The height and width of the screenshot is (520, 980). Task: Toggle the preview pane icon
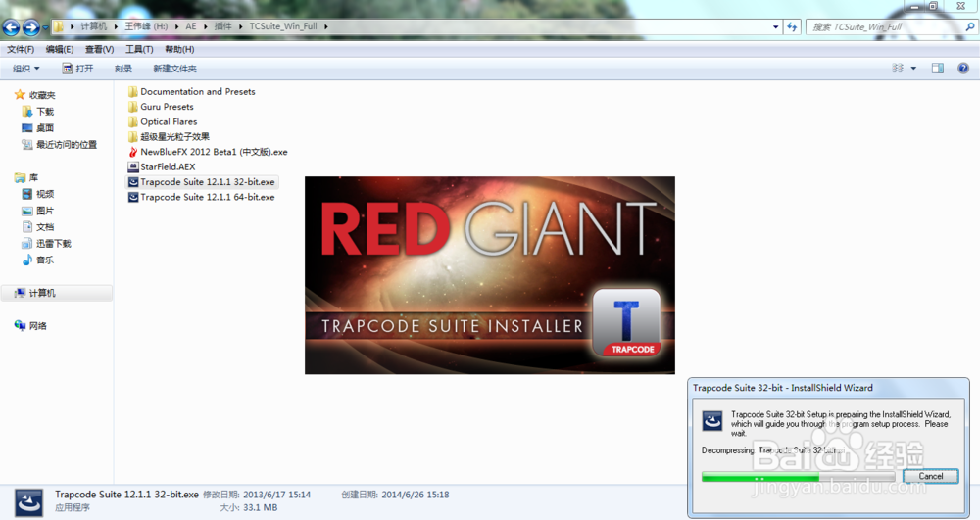[938, 68]
